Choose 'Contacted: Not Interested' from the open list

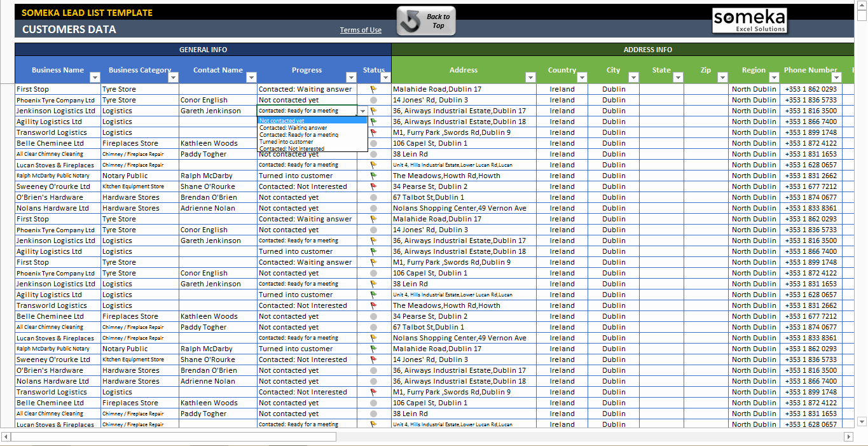pos(312,149)
